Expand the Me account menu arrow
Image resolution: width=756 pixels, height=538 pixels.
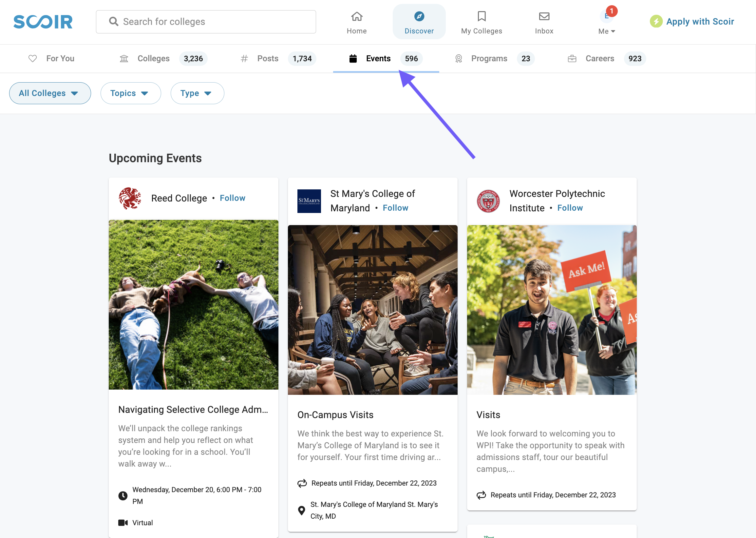tap(613, 31)
